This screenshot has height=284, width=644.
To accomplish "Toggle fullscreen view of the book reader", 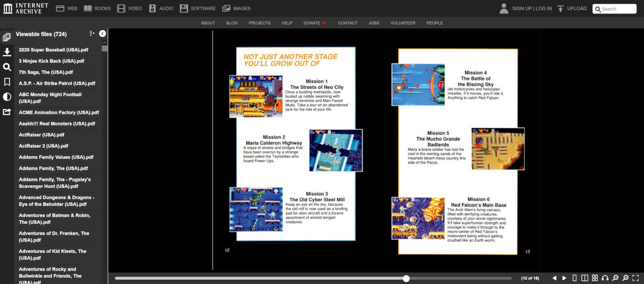I will (636, 278).
